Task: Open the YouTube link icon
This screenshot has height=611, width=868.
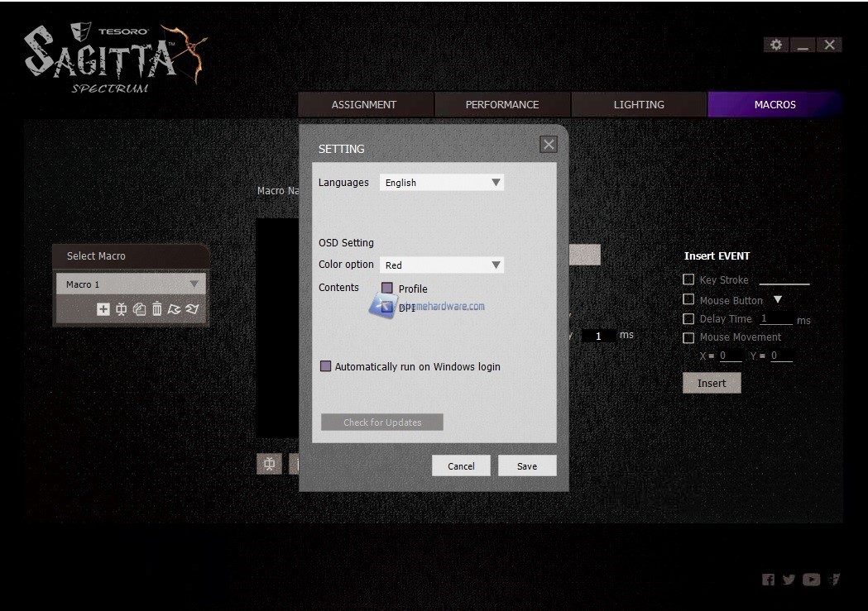Action: (x=811, y=580)
